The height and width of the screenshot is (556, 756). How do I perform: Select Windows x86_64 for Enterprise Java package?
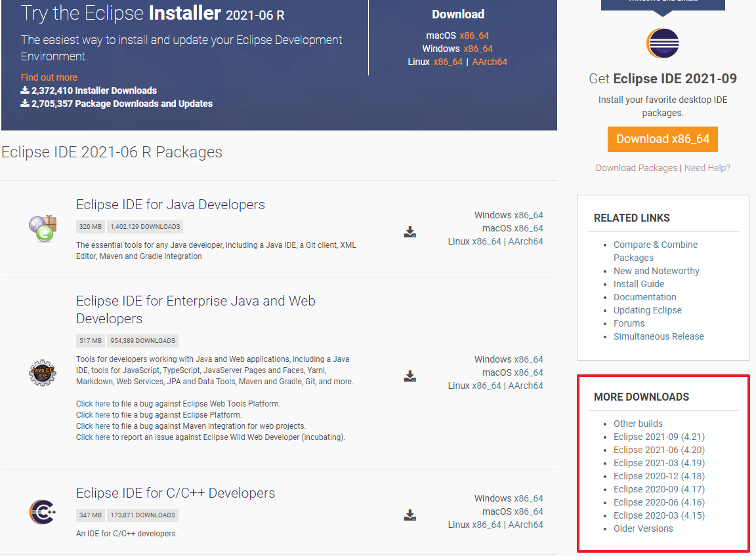pos(528,359)
